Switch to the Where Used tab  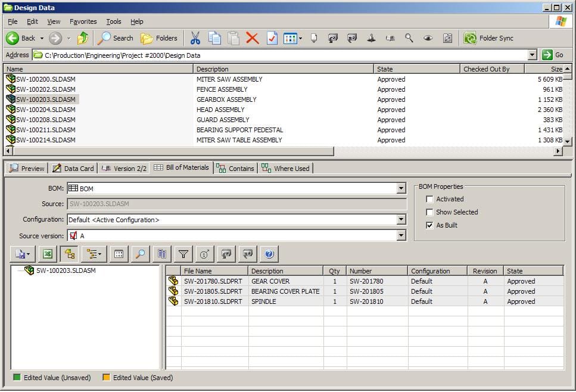coord(285,168)
